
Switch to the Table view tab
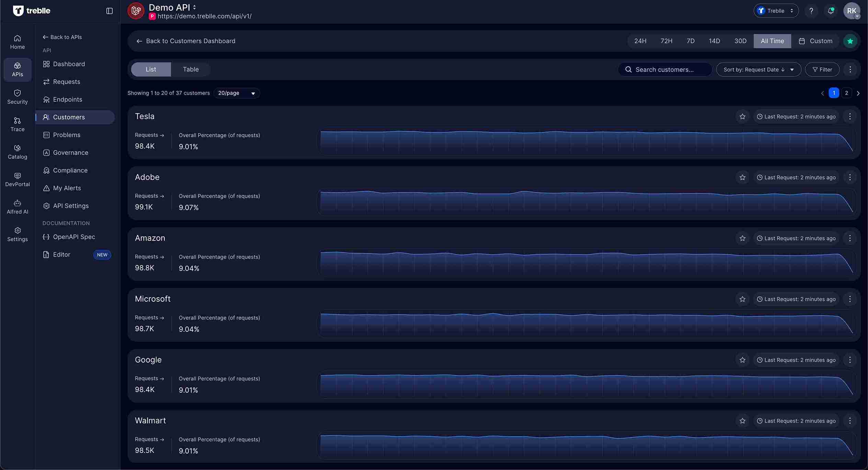[x=191, y=69]
